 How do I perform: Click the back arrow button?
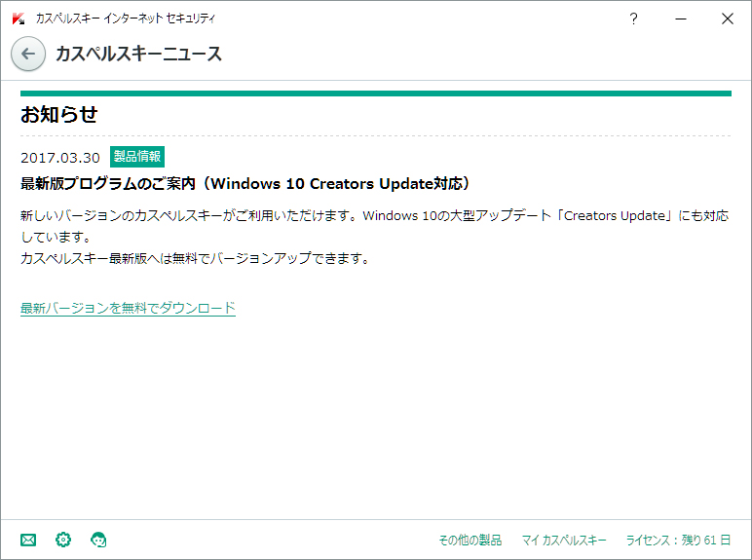click(x=27, y=54)
